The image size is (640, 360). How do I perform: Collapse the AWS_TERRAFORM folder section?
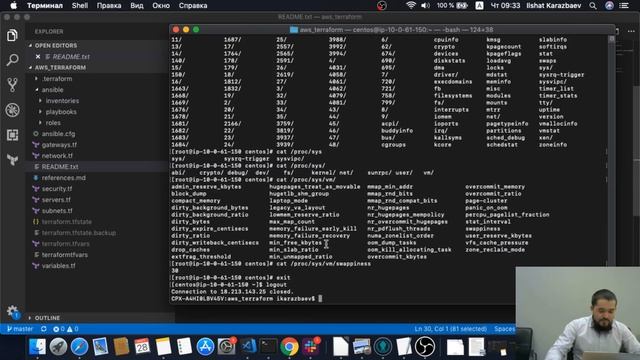pyautogui.click(x=57, y=67)
